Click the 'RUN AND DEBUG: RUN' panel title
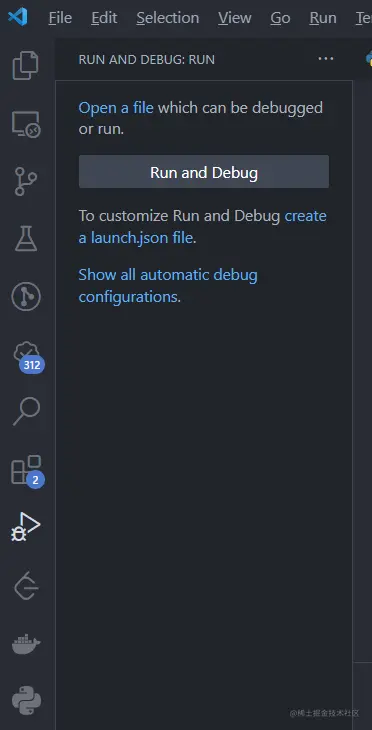 pos(147,60)
